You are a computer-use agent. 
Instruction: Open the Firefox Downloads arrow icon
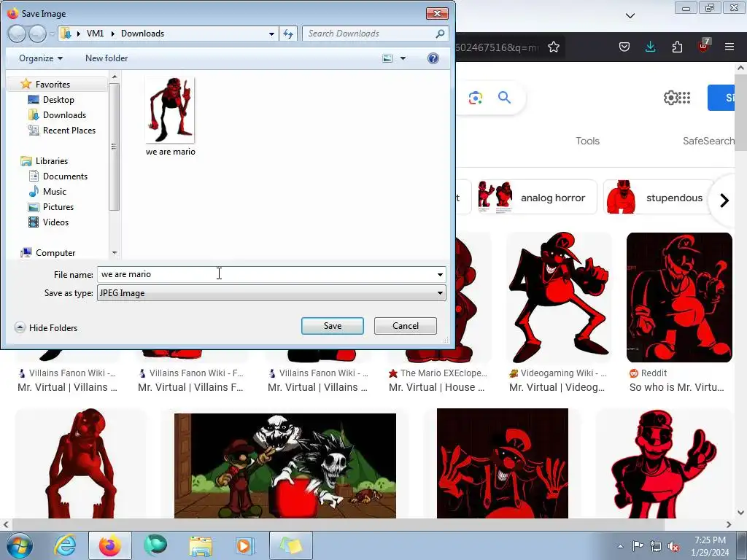pos(650,47)
